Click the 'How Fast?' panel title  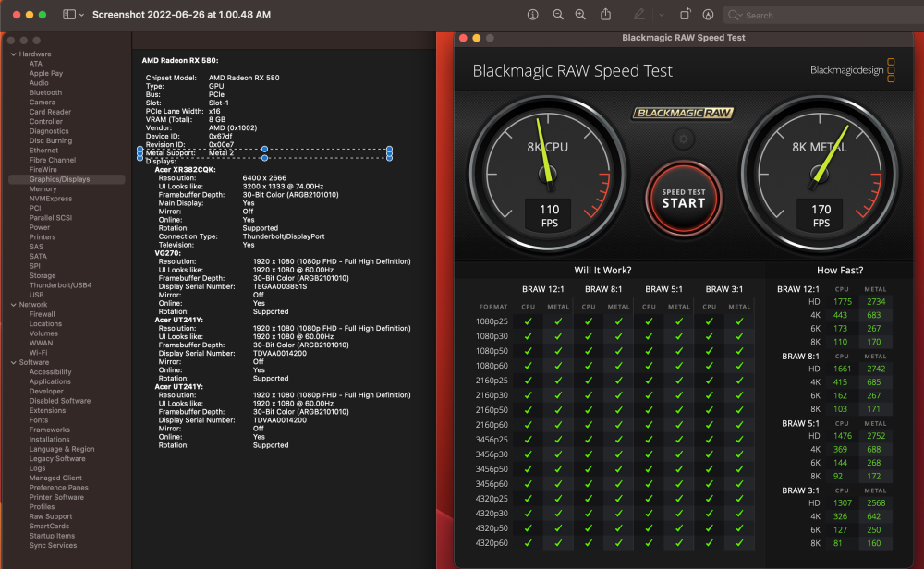[840, 270]
